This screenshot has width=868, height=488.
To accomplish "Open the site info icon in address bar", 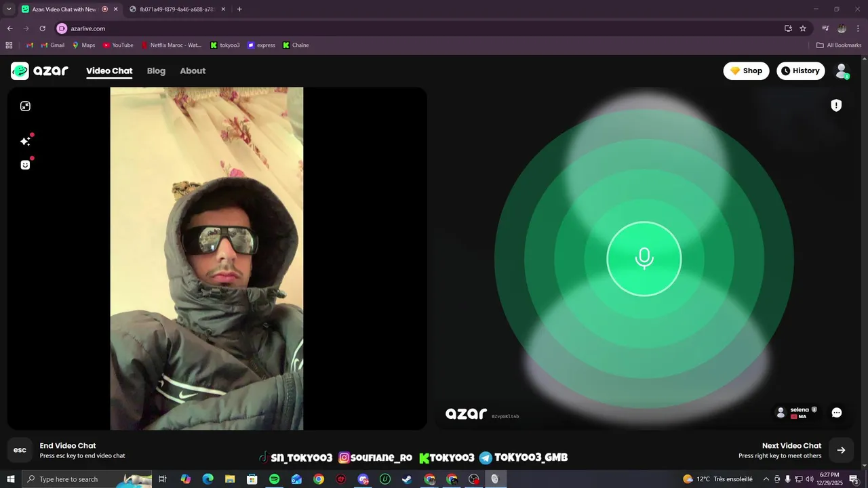I will pos(62,28).
